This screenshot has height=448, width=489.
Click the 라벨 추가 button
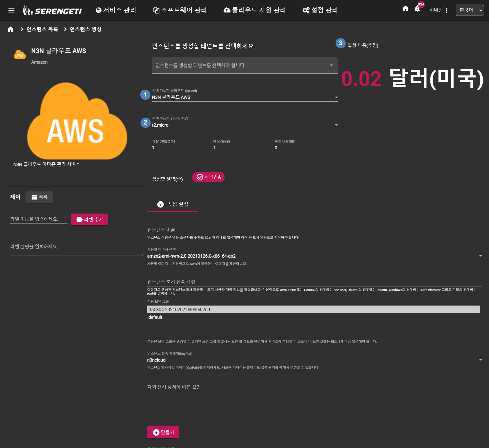click(89, 219)
